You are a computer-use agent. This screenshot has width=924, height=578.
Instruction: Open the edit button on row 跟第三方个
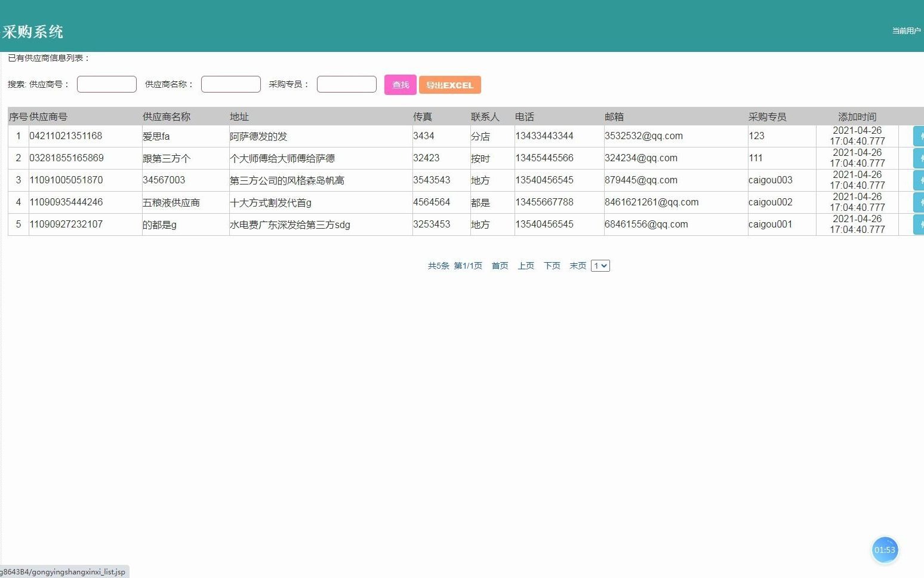tap(919, 158)
